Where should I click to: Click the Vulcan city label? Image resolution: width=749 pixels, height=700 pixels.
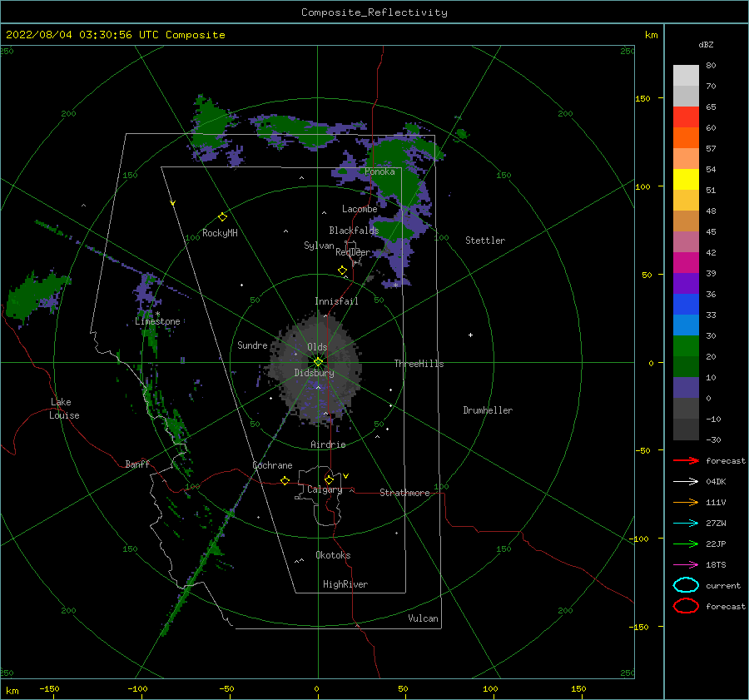click(424, 618)
